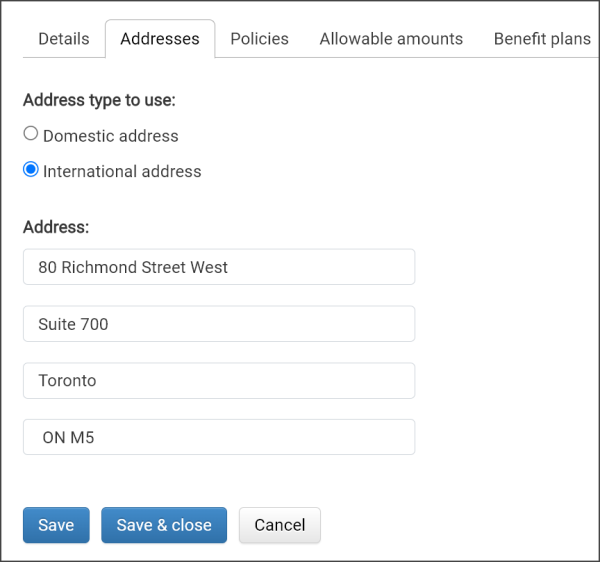The width and height of the screenshot is (600, 562).
Task: Click the 'Address:' section label
Action: [56, 227]
